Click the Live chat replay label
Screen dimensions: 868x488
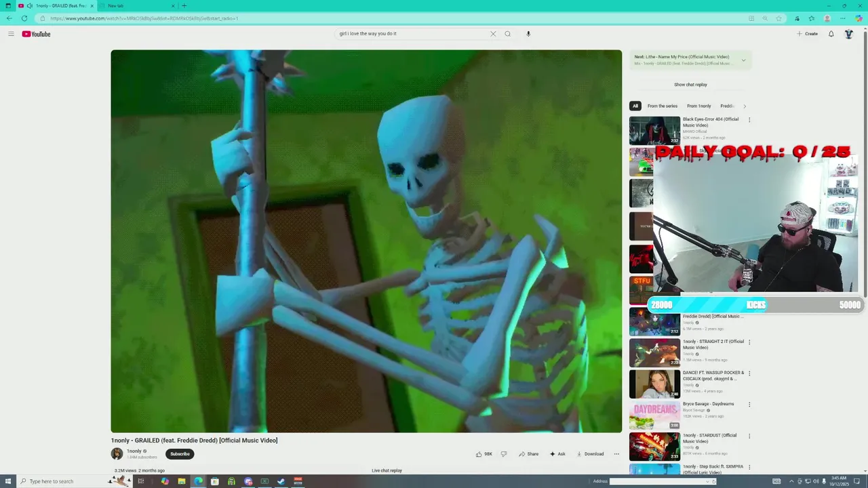(387, 470)
